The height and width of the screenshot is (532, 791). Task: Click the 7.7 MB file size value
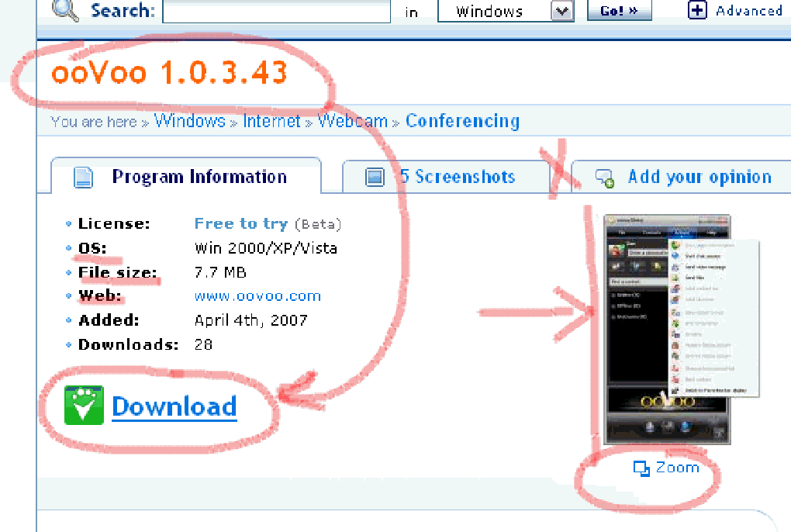click(x=220, y=272)
